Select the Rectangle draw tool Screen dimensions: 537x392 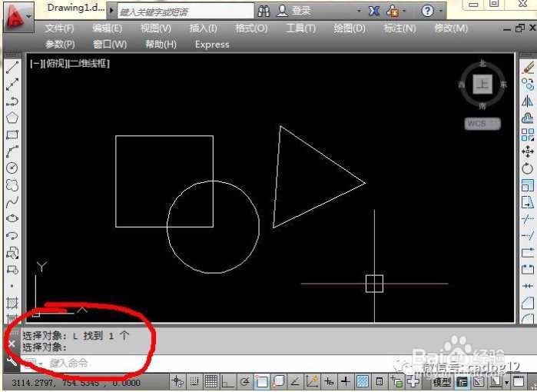tap(12, 135)
